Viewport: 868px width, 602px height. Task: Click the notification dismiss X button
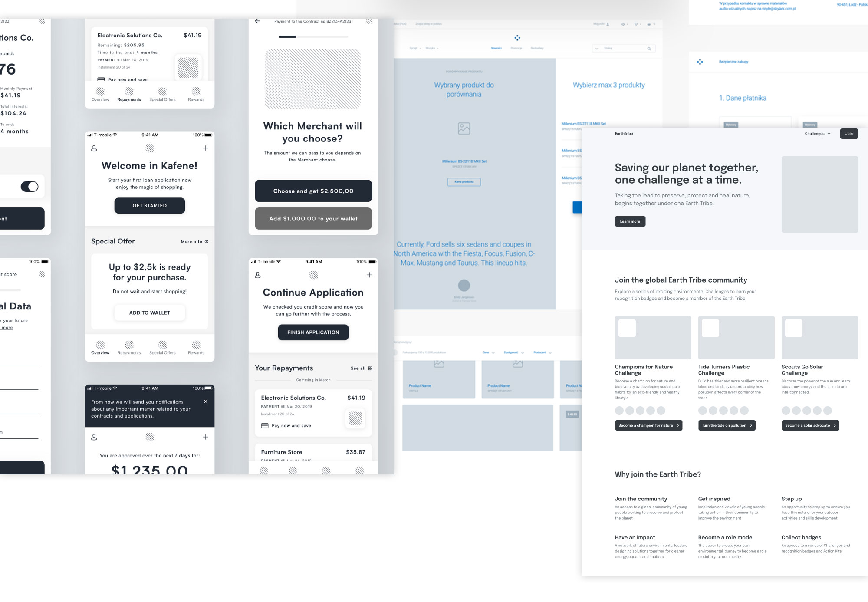206,401
